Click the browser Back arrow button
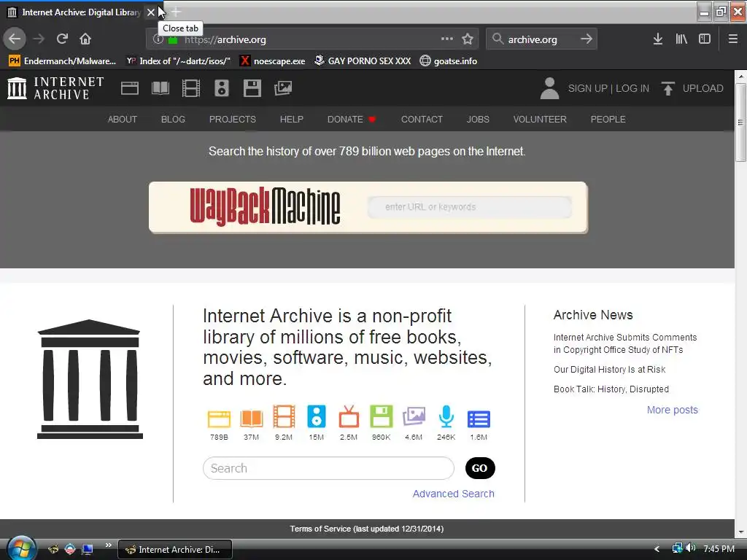Viewport: 747px width, 560px height. click(15, 39)
